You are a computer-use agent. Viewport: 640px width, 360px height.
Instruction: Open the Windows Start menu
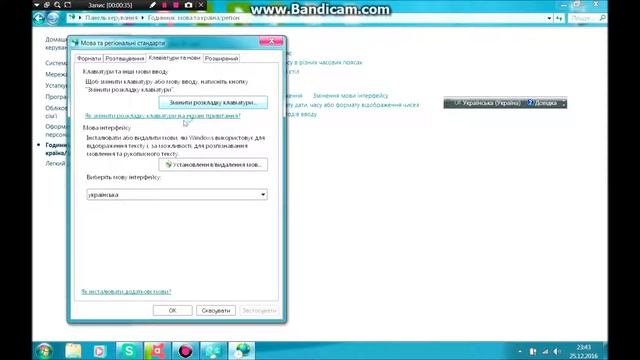44,351
